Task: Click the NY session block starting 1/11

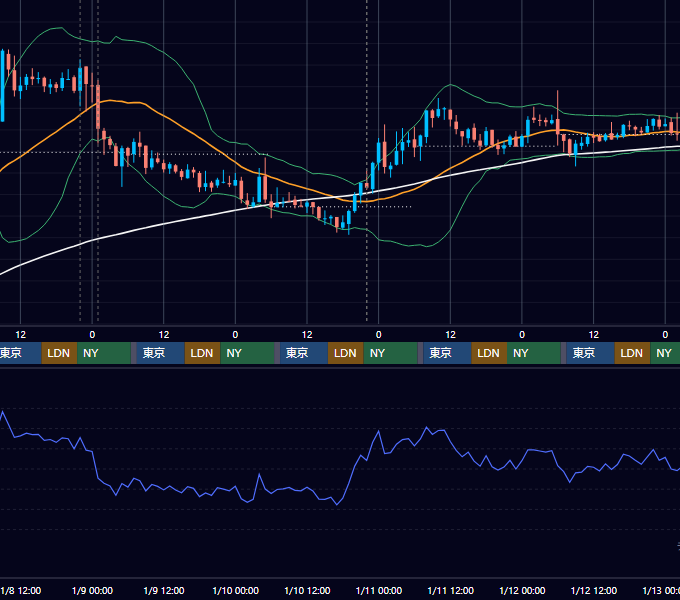Action: (533, 353)
